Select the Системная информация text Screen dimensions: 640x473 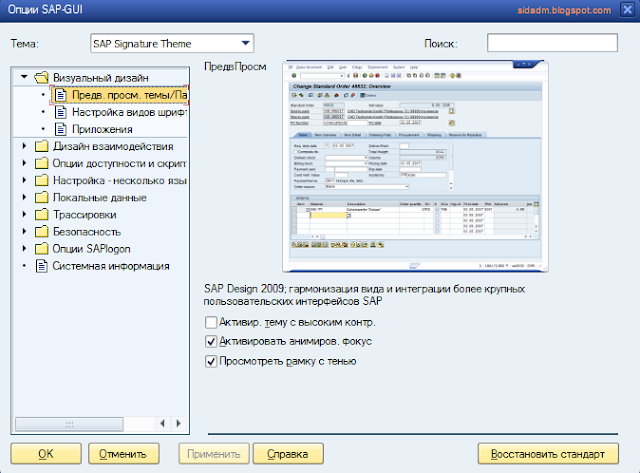[111, 266]
